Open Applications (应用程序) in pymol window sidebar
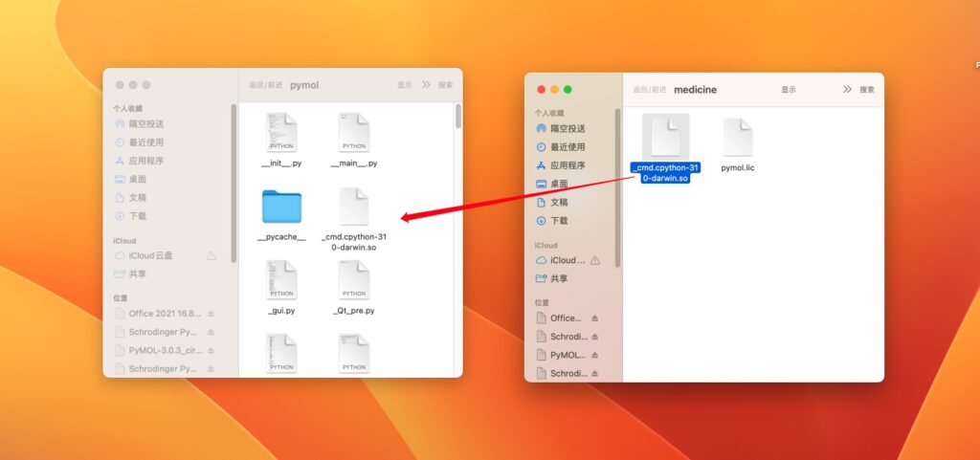The width and height of the screenshot is (980, 460). tap(139, 161)
